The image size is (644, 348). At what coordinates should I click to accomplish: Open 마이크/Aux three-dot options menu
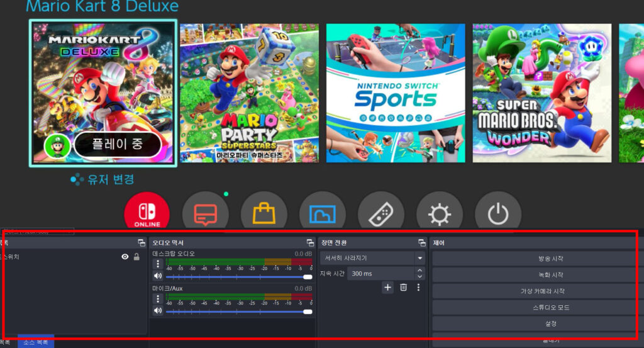(x=158, y=299)
